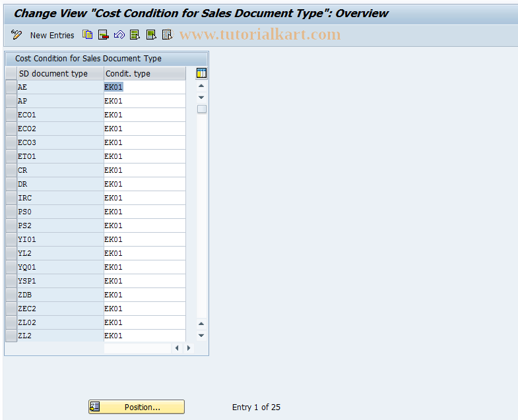
Task: Click the condition type field for PS0
Action: pyautogui.click(x=145, y=212)
